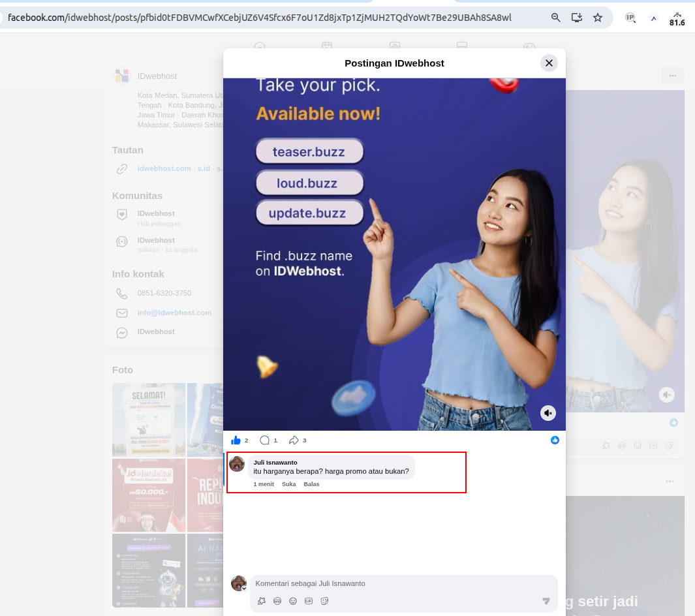
Task: Click the IDwebhost page logo in header
Action: tap(122, 76)
